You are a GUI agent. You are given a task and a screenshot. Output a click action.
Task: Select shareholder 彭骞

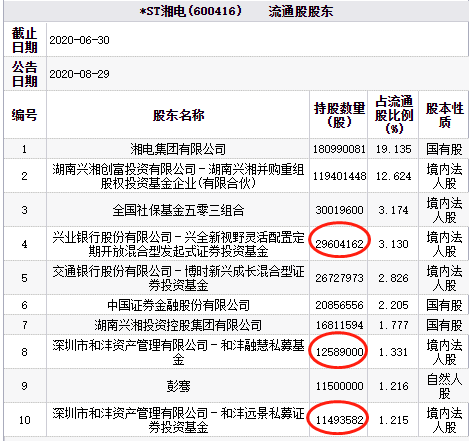pyautogui.click(x=178, y=386)
